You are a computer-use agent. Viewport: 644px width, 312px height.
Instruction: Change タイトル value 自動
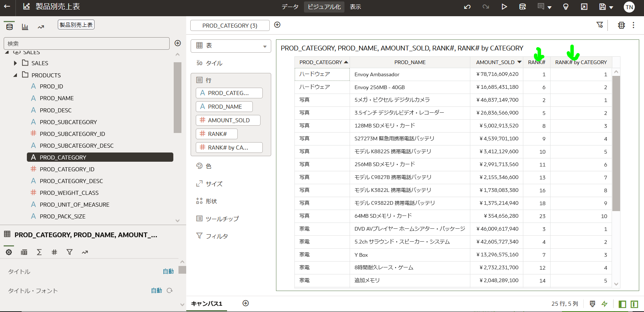pos(168,271)
